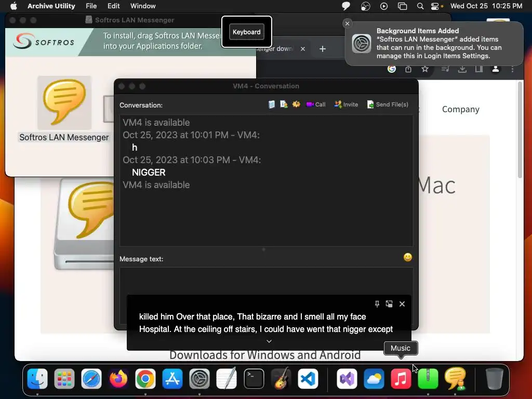The height and width of the screenshot is (399, 532).
Task: Open the blue cloud app in Dock
Action: (x=374, y=379)
